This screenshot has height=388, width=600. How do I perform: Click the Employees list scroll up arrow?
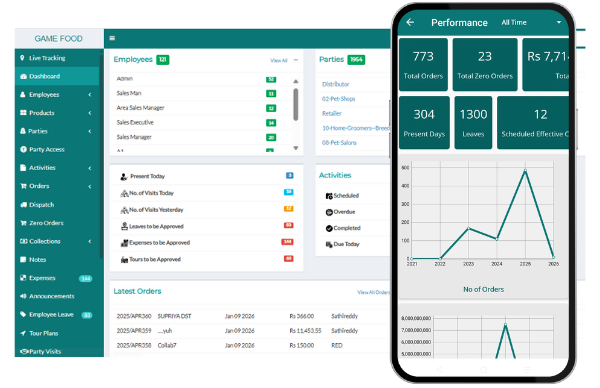[x=295, y=81]
